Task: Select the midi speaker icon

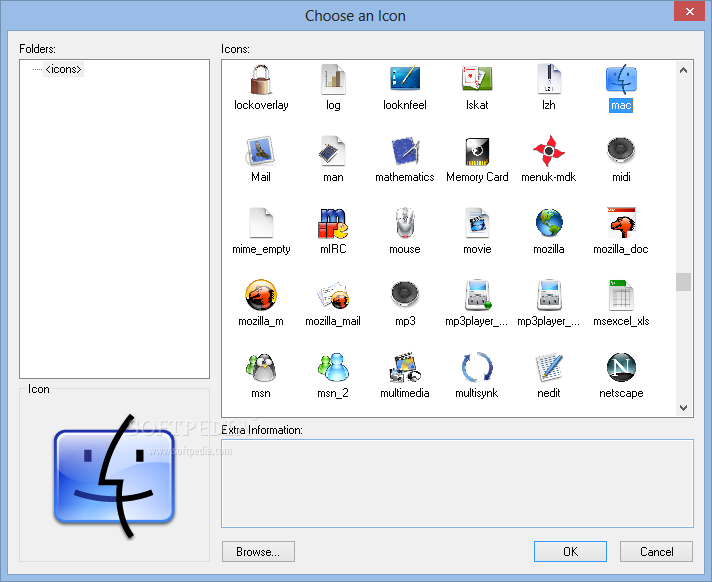Action: tap(621, 150)
